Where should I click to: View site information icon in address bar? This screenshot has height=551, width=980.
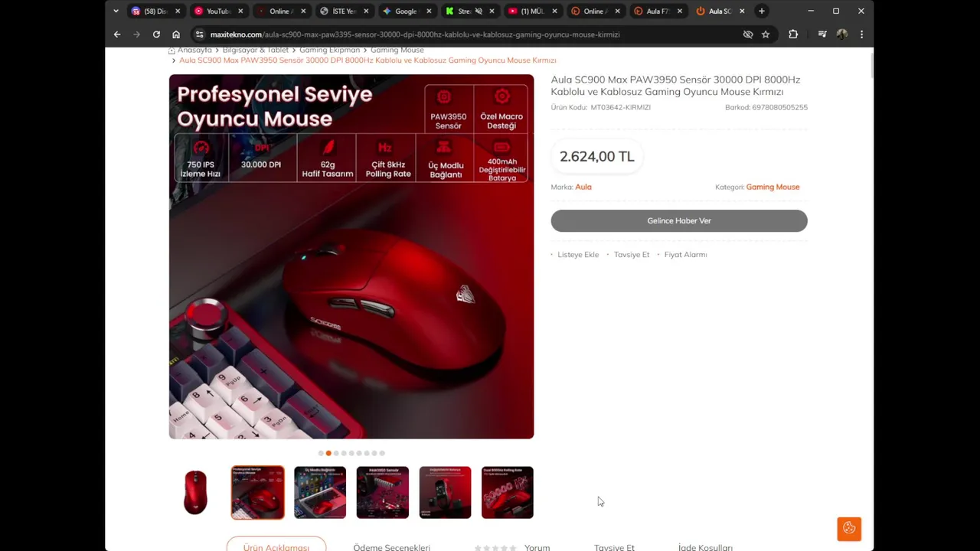[x=199, y=34]
